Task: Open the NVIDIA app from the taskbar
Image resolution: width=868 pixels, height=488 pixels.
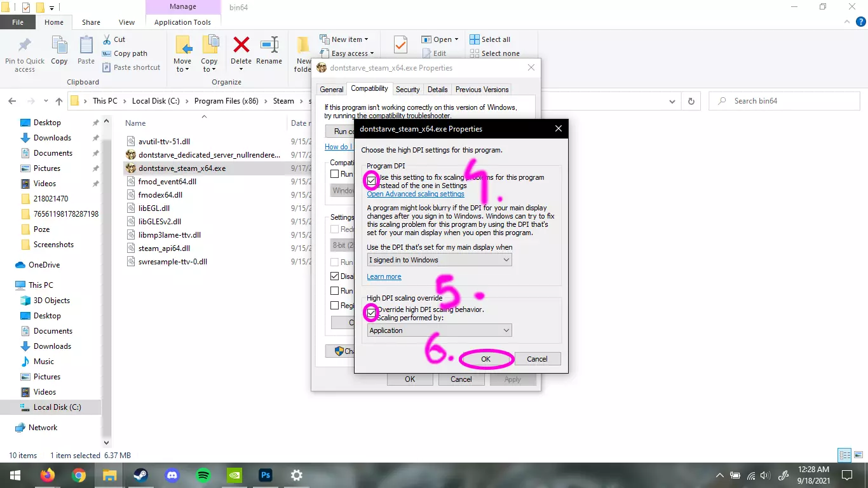Action: (234, 475)
